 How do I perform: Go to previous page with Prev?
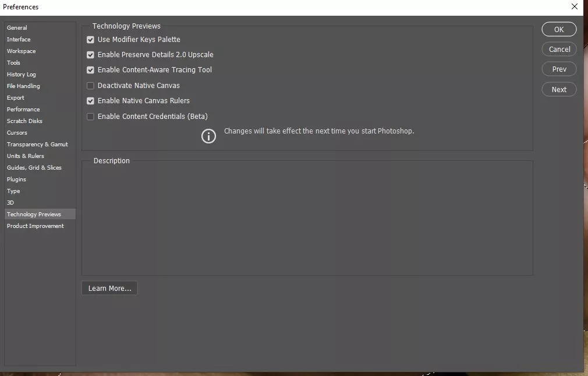point(559,69)
